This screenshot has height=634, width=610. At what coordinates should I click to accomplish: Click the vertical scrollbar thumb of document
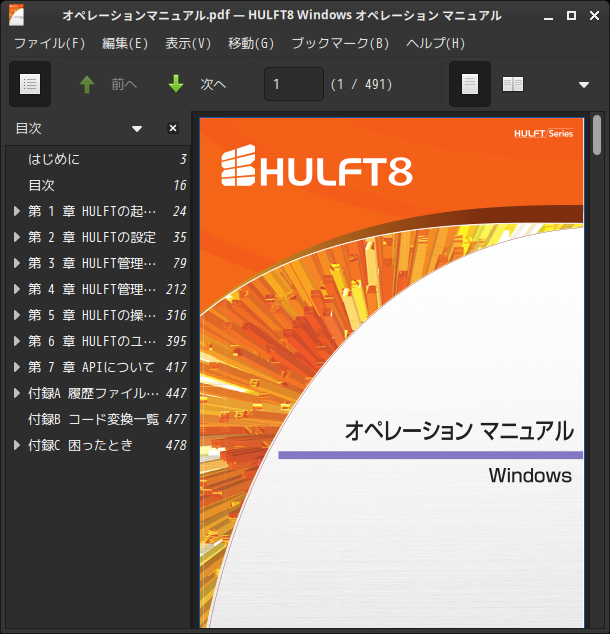coord(597,135)
